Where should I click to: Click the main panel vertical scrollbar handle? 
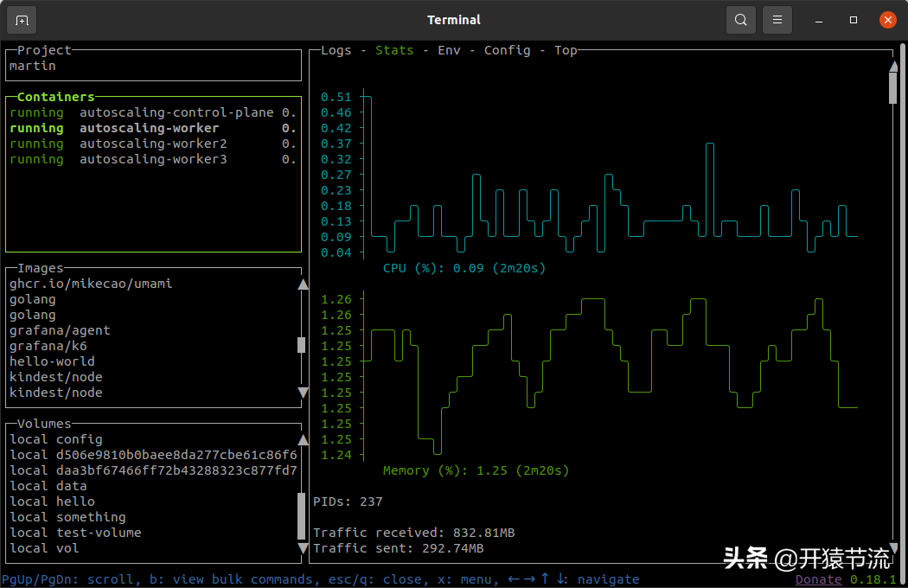[x=893, y=86]
